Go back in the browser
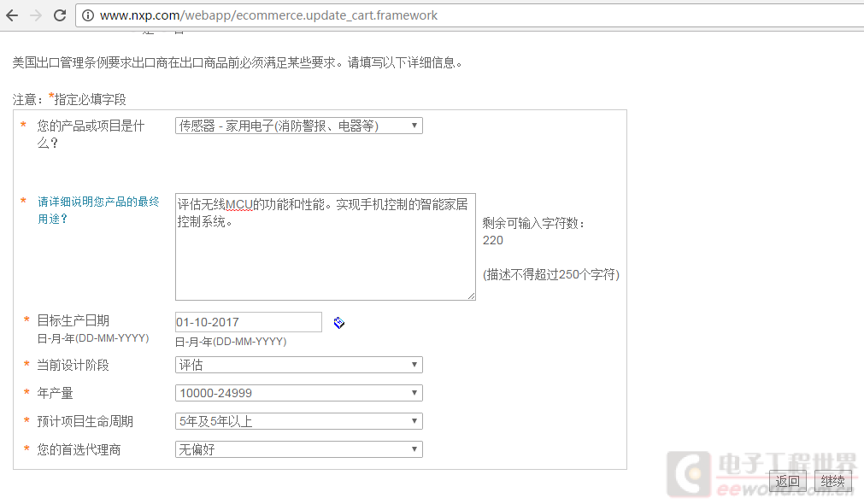This screenshot has height=504, width=864. coord(12,15)
